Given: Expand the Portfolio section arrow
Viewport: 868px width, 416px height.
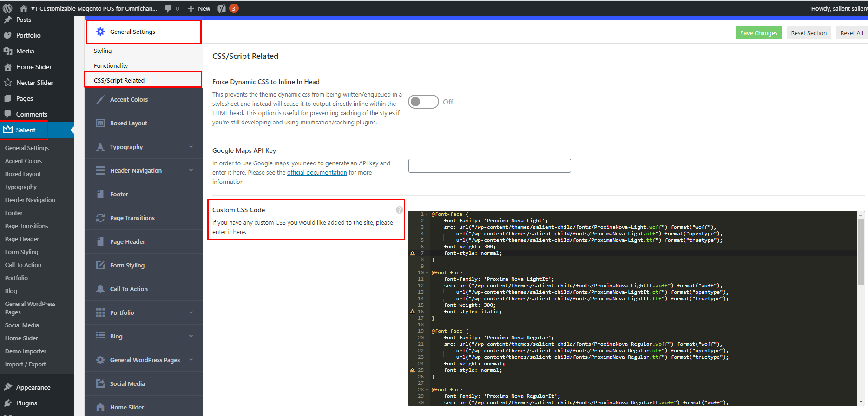Looking at the screenshot, I should click(x=191, y=312).
